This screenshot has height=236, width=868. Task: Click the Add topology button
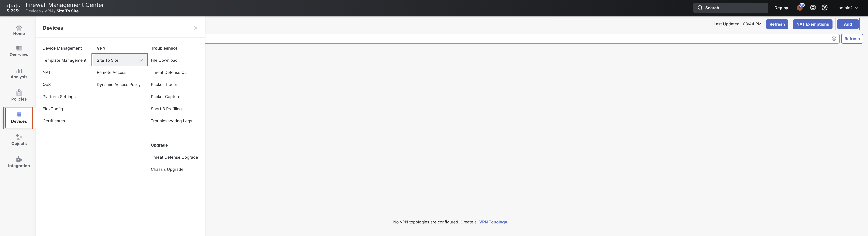pyautogui.click(x=848, y=24)
